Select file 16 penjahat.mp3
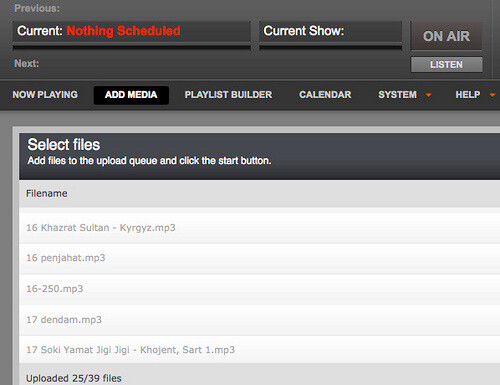 coord(259,258)
